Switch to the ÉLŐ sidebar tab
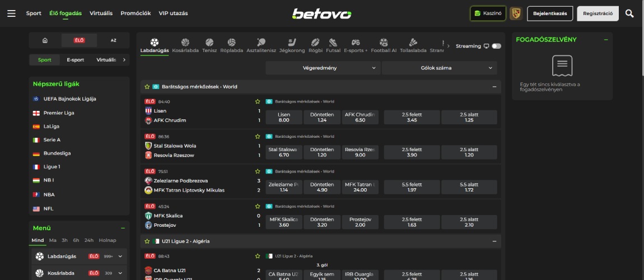Image resolution: width=644 pixels, height=280 pixels. pos(80,40)
